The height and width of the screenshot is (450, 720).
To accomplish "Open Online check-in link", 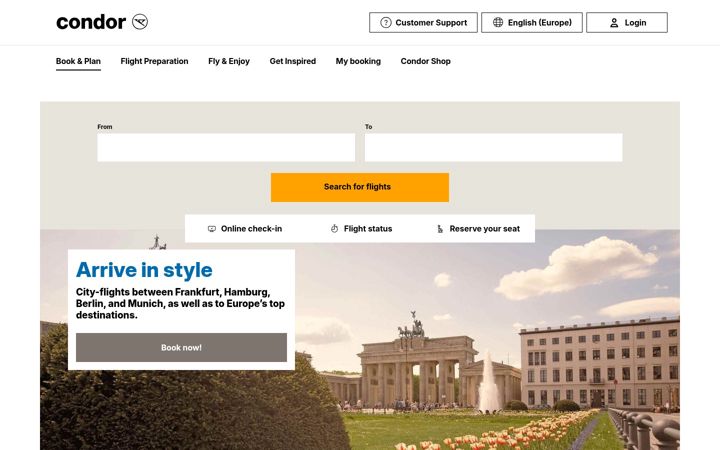I will pyautogui.click(x=245, y=229).
